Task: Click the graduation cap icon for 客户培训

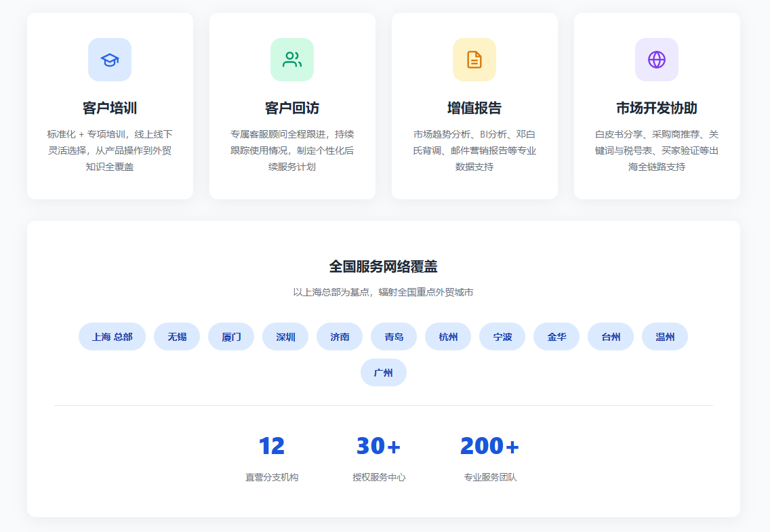Action: (110, 60)
